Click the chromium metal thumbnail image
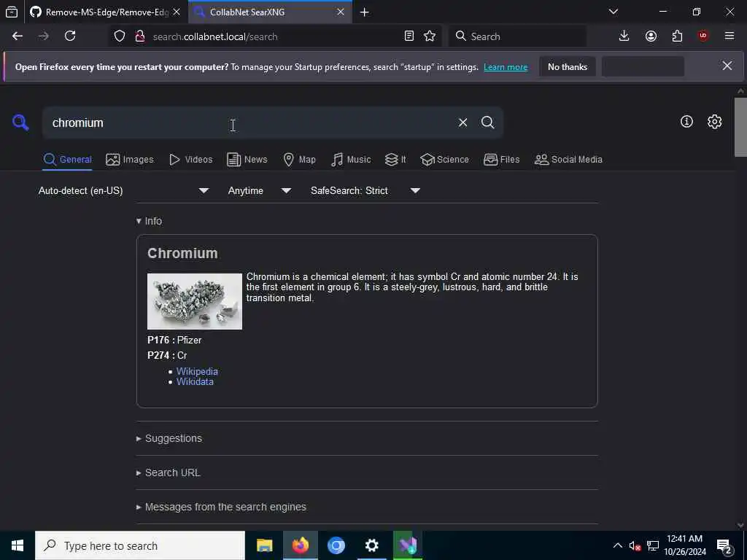Screen dimensions: 747x560 tap(194, 301)
